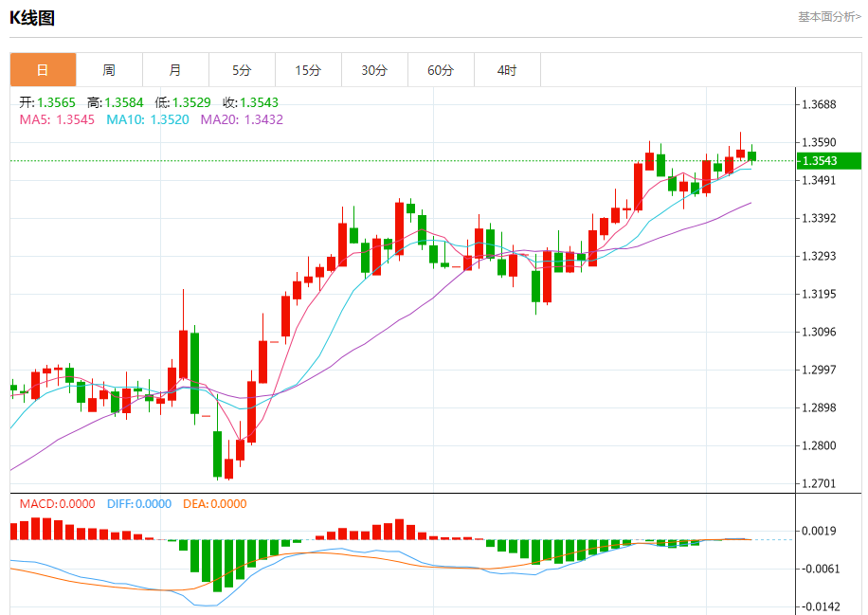Open the 基本面分析 link
Image resolution: width=868 pixels, height=615 pixels.
click(829, 17)
